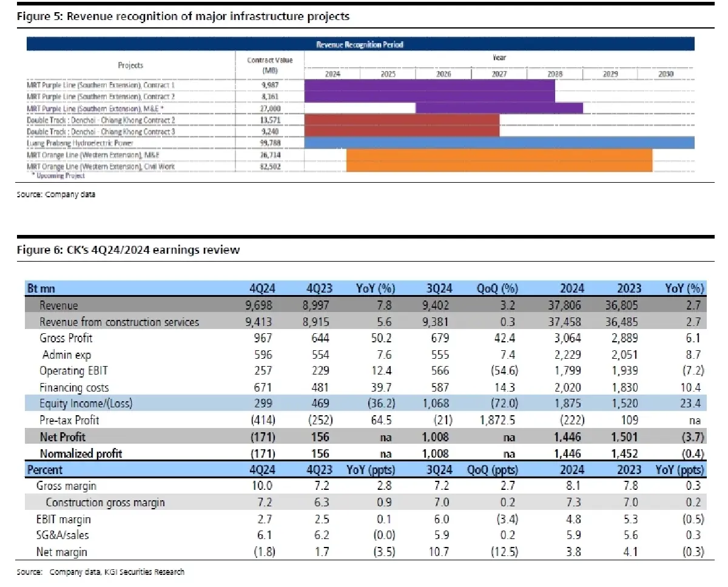Viewport: 728px width, 587px height.
Task: Click the Net Profit row label
Action: (62, 437)
